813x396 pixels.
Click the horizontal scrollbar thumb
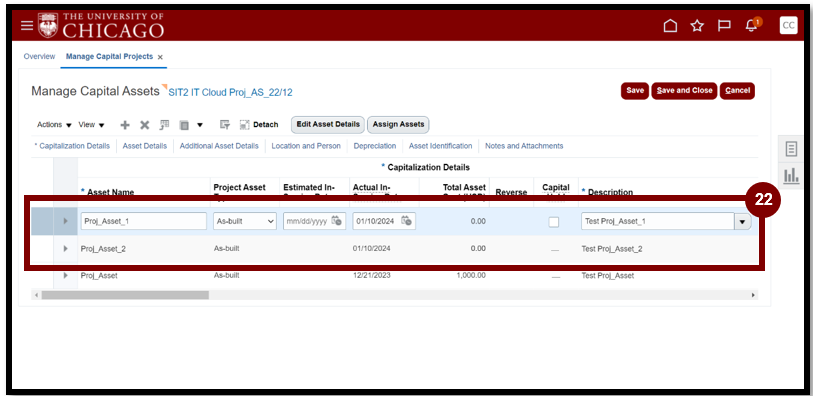pos(125,295)
